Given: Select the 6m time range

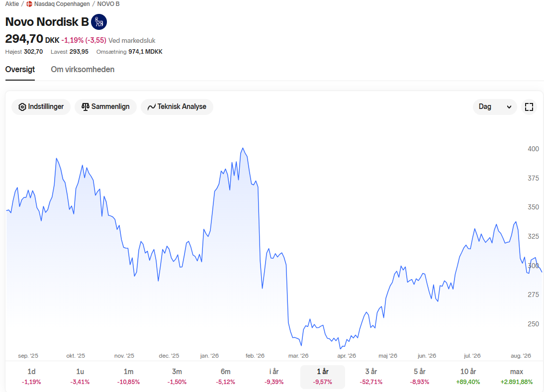Looking at the screenshot, I should click(226, 377).
